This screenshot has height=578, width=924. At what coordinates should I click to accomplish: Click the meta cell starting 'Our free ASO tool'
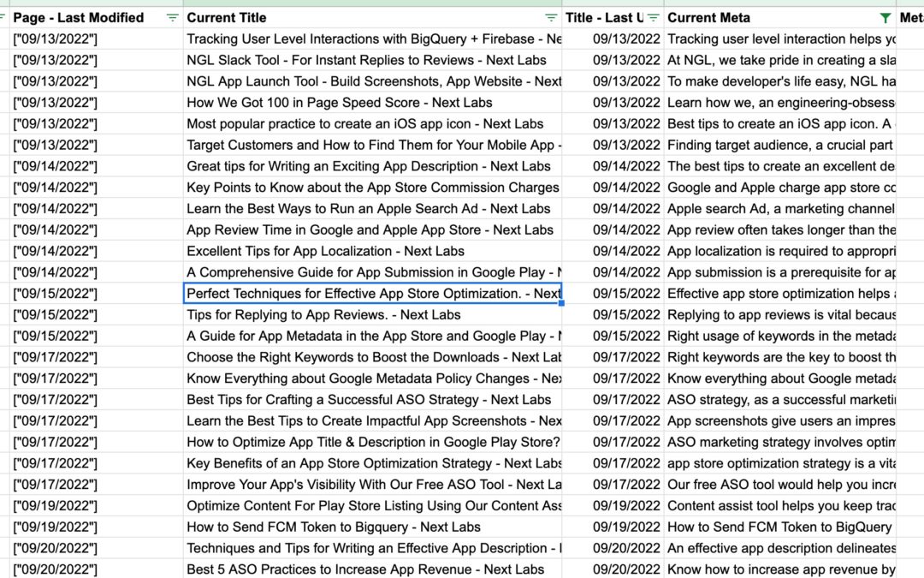(780, 485)
